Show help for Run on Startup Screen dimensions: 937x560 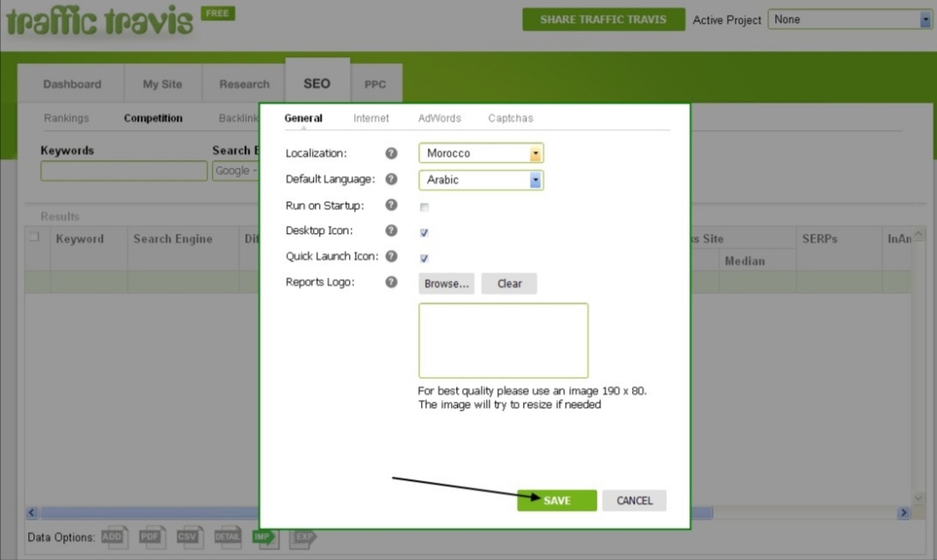(391, 205)
